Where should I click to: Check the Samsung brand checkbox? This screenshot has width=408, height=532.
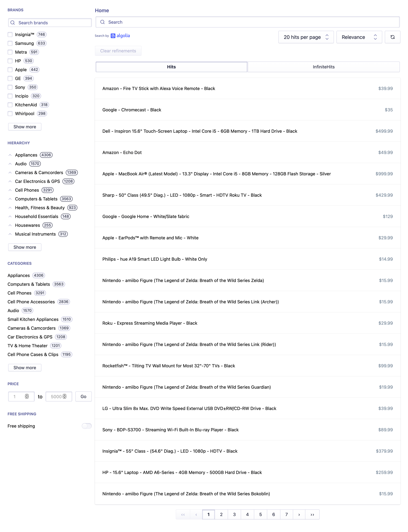10,43
